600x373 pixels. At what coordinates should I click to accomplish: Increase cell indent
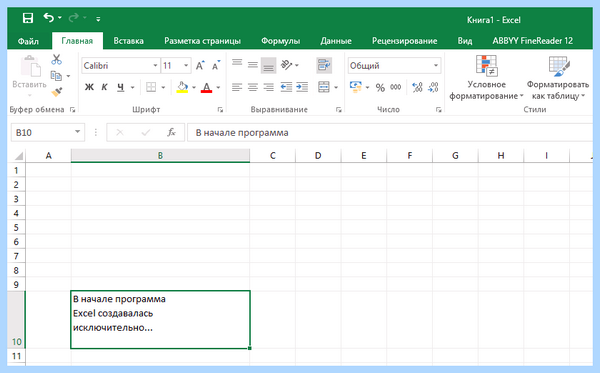tap(302, 87)
